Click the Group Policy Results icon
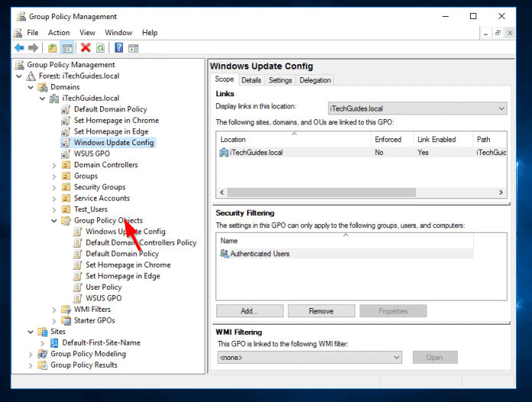Image resolution: width=532 pixels, height=402 pixels. point(42,365)
